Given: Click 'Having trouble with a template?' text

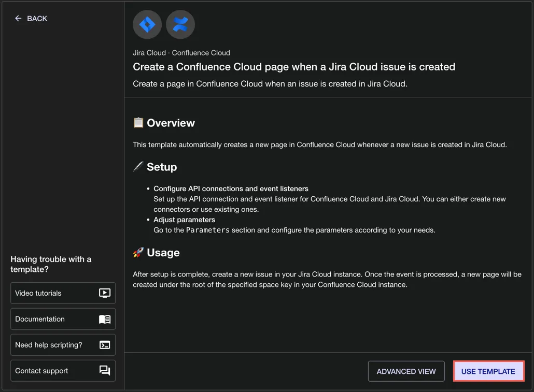Looking at the screenshot, I should coord(51,264).
